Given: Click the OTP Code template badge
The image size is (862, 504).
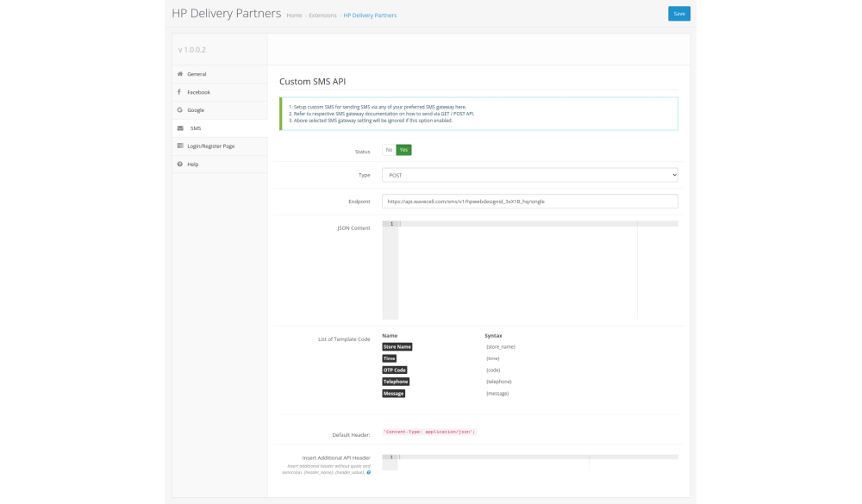Looking at the screenshot, I should pos(394,370).
